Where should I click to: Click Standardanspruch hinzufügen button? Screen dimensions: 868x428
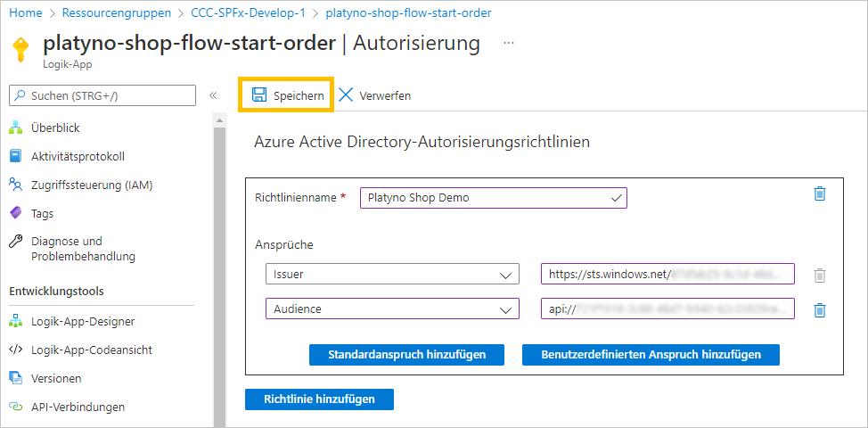tap(407, 355)
